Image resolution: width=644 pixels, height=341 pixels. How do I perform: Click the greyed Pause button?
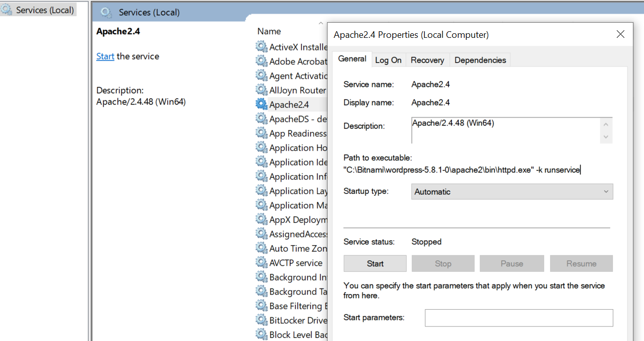(x=512, y=263)
